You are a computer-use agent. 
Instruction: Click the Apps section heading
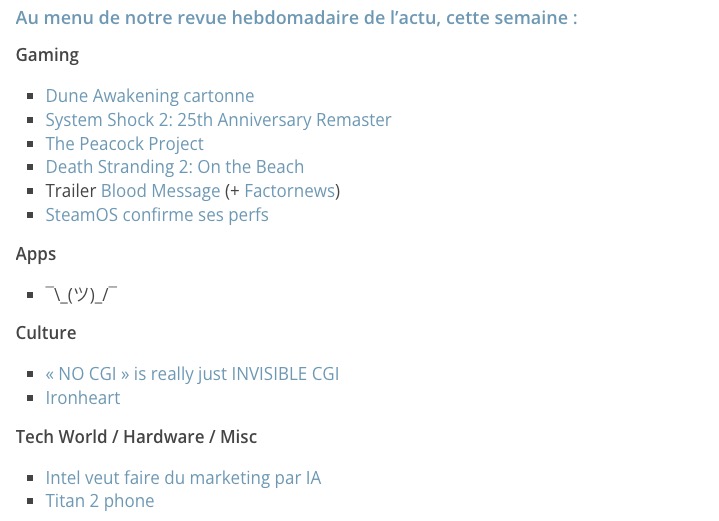36,254
